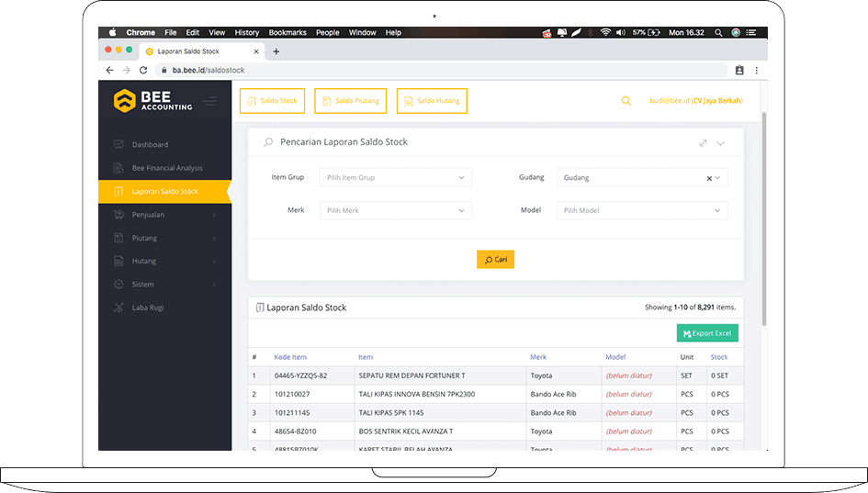Click the Laba Rugi sidebar icon
868x493 pixels.
(x=118, y=308)
